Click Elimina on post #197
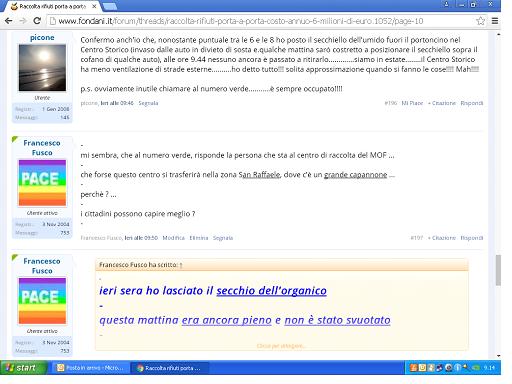Screen dimensions: 512x384 (199, 238)
